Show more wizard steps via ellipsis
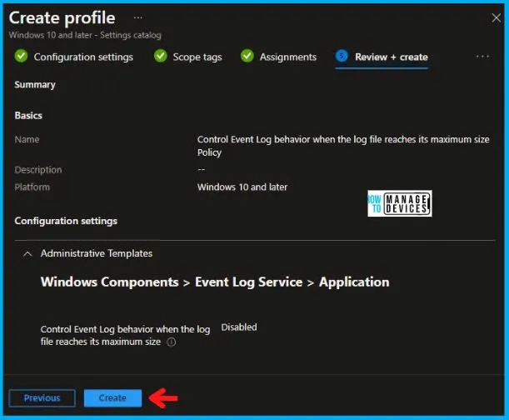Screen dimensions: 509x420 [x=482, y=57]
